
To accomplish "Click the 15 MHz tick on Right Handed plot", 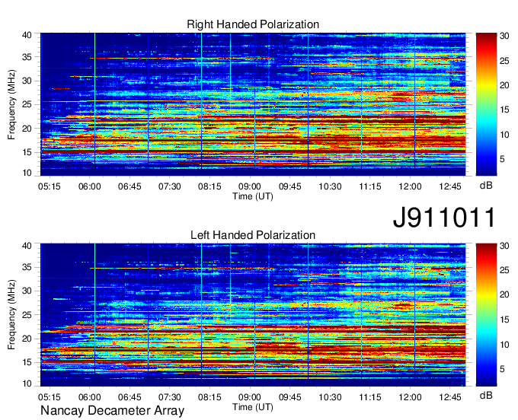I will pos(27,152).
